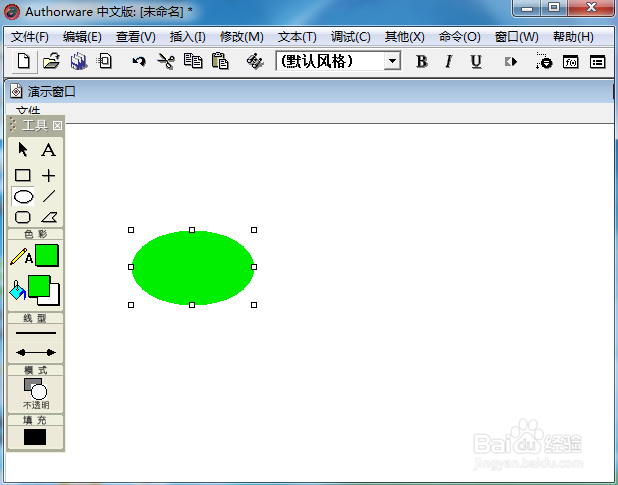
Task: Maximize the Authorware window
Action: point(554,8)
